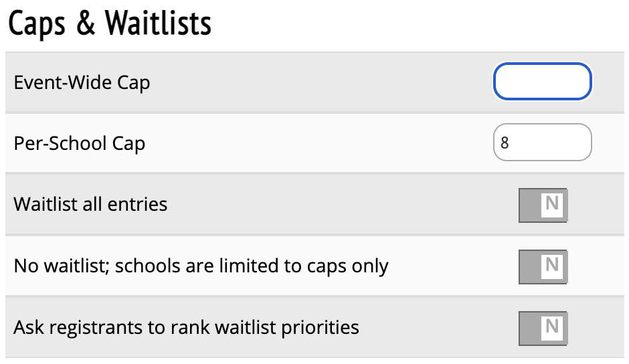The width and height of the screenshot is (629, 364).
Task: Focus the Per-School Cap input box
Action: tap(542, 143)
